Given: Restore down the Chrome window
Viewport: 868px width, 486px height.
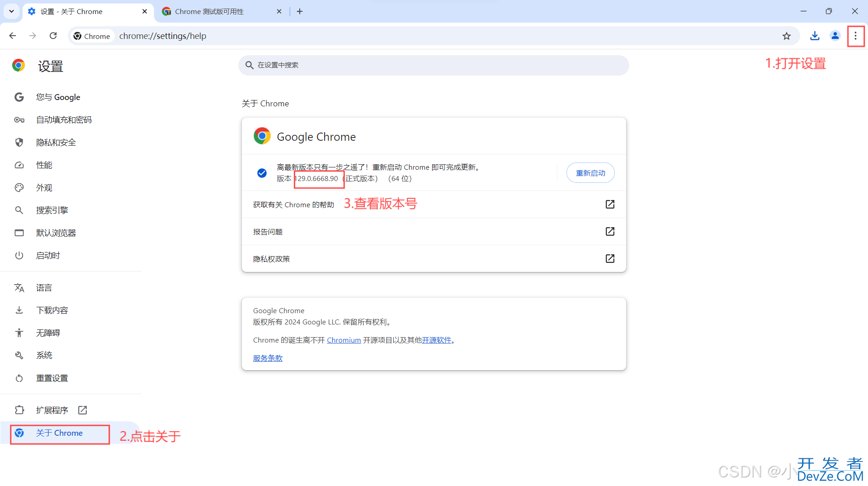Looking at the screenshot, I should (829, 11).
